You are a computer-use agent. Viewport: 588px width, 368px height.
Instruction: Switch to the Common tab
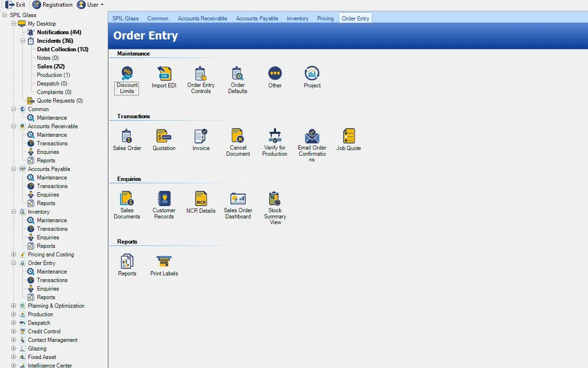coord(158,19)
